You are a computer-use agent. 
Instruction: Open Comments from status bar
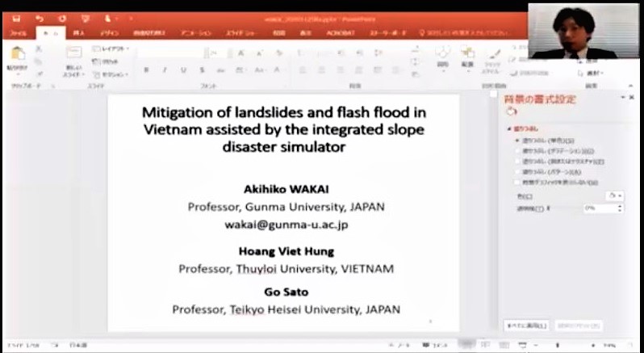click(x=435, y=345)
